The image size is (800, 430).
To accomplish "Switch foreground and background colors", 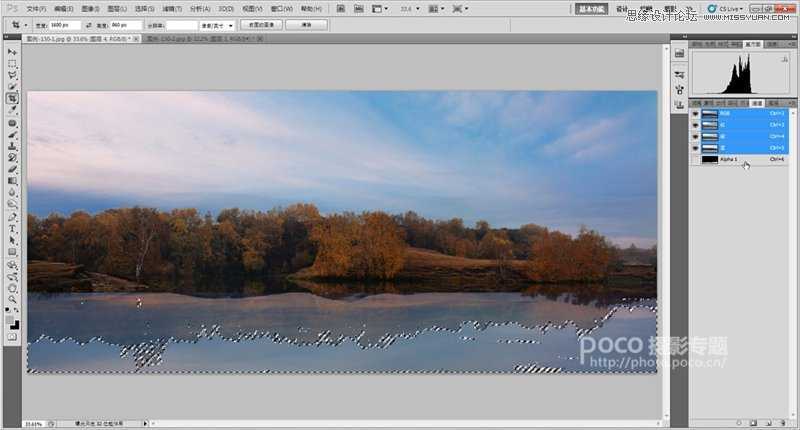I will coord(17,310).
